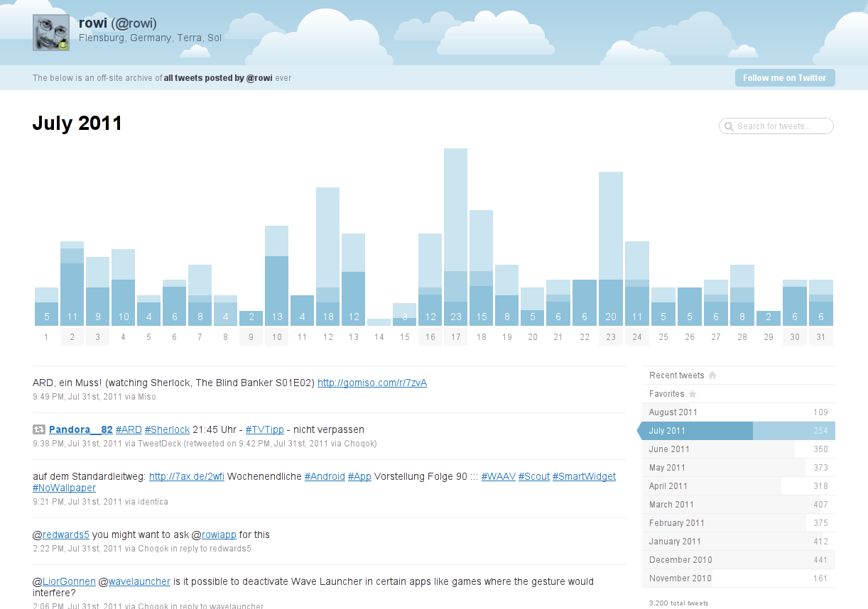This screenshot has width=868, height=609.
Task: Open the August 2011 archive
Action: pyautogui.click(x=673, y=412)
